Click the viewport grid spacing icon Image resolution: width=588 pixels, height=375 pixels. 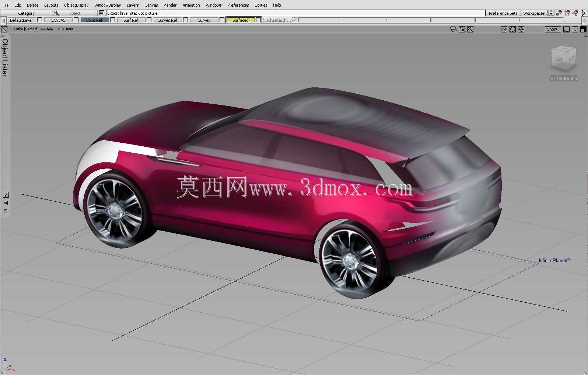pyautogui.click(x=61, y=29)
